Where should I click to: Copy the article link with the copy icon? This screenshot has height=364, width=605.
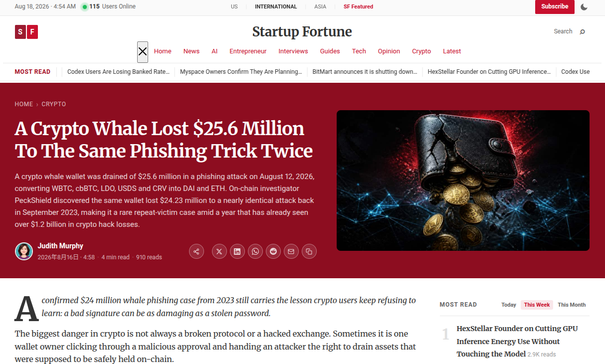pos(309,251)
